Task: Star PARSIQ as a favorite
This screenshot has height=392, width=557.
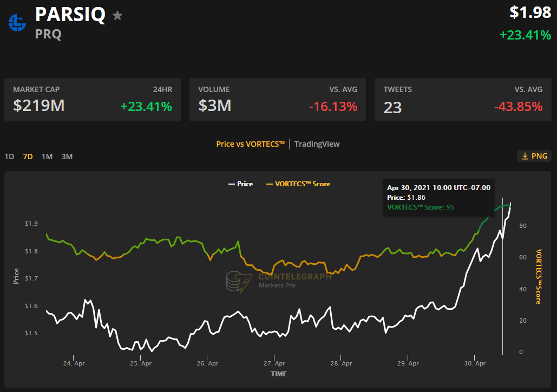Action: 117,16
